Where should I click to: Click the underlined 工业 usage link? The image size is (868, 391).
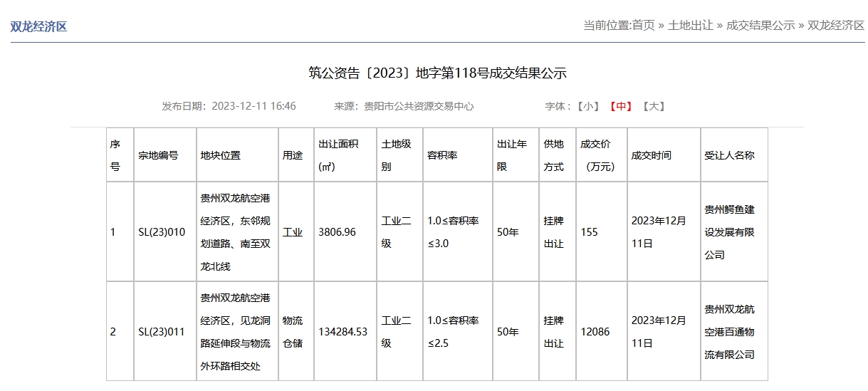click(x=293, y=232)
